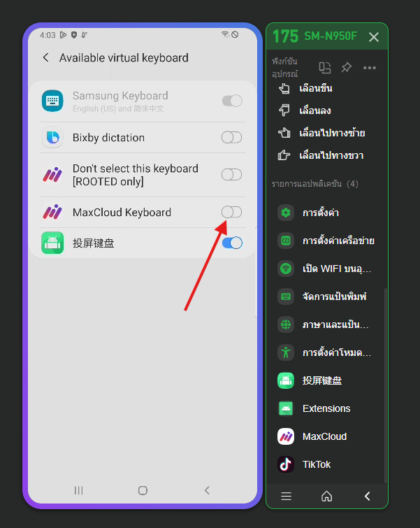Viewport: 420px width, 528px height.
Task: Click side panel back arrow icon
Action: [368, 496]
